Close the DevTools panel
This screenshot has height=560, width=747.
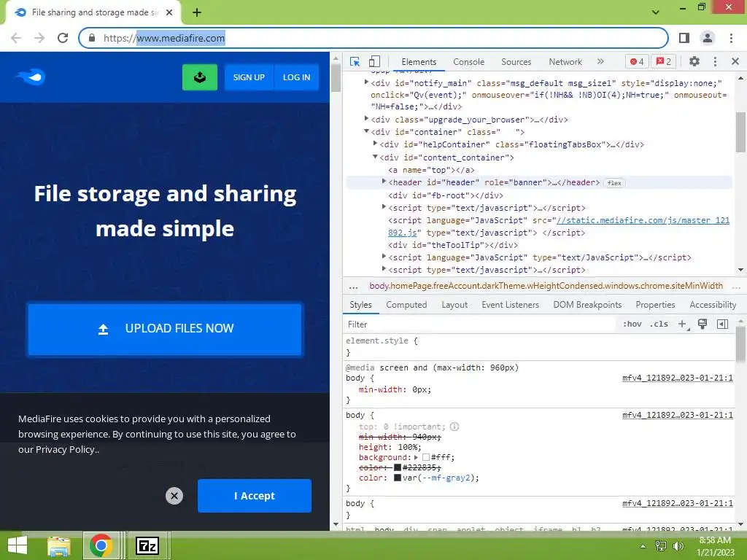point(735,61)
